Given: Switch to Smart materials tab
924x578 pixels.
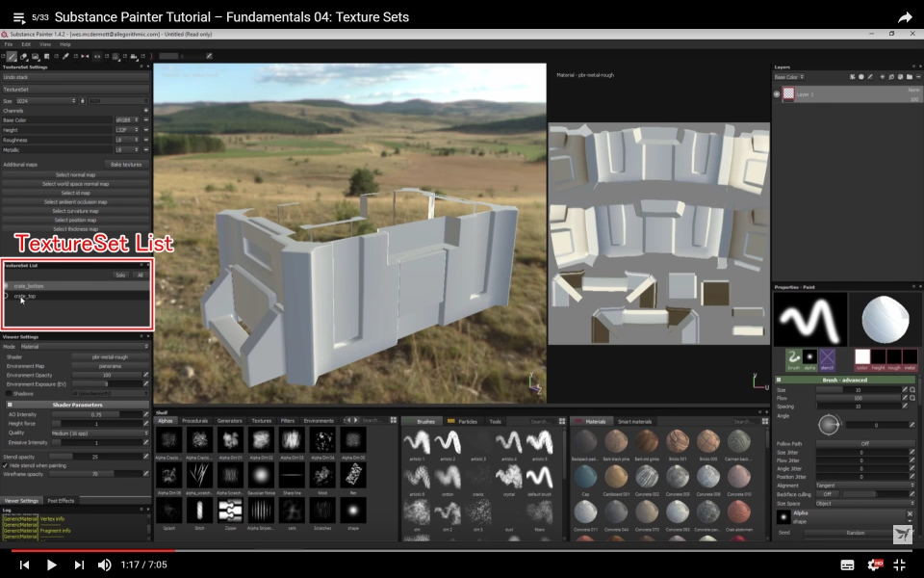Looking at the screenshot, I should pos(634,422).
